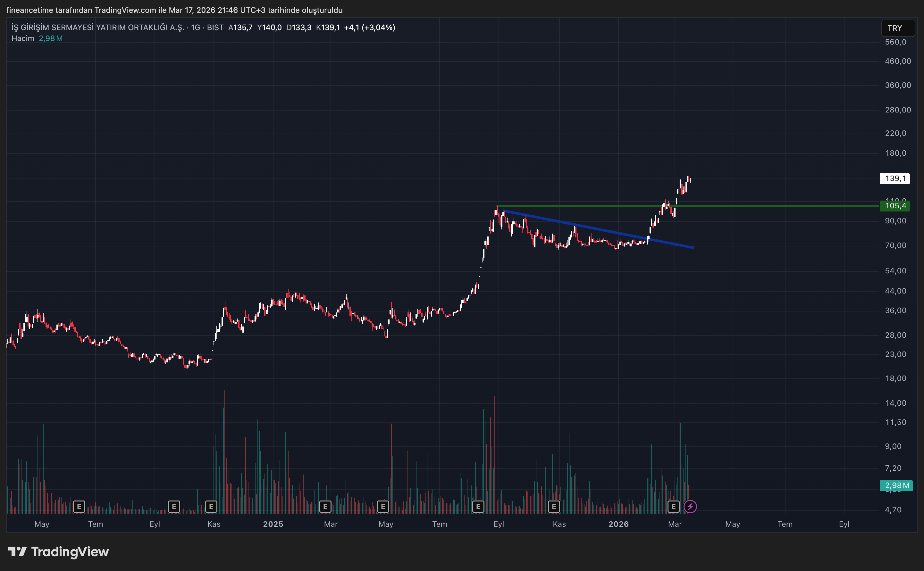The height and width of the screenshot is (571, 924).
Task: Toggle the volume pane via the Hacim legend
Action: (x=23, y=38)
